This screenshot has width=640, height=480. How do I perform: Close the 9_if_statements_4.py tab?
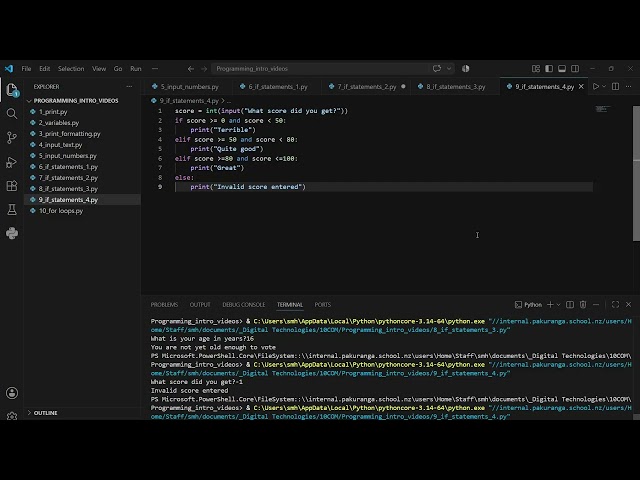(581, 87)
